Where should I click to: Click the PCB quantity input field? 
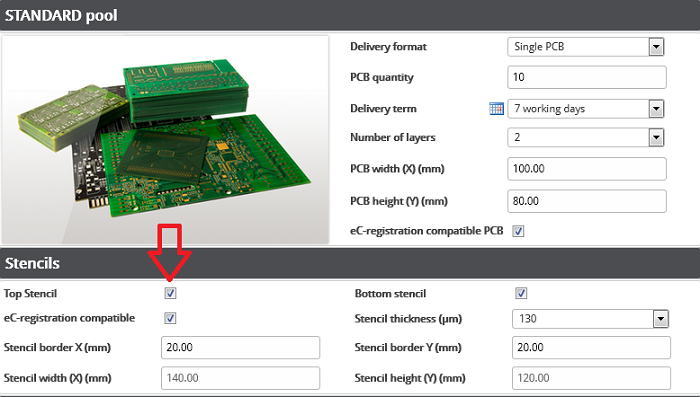point(587,77)
